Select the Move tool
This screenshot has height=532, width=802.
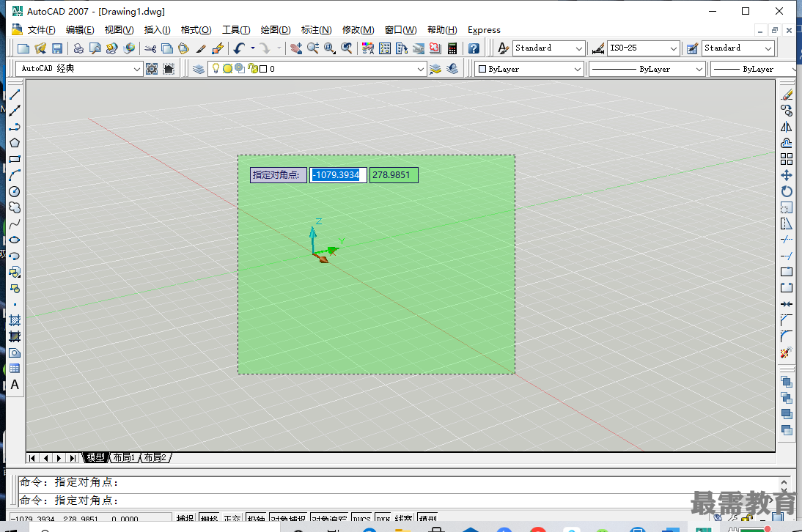point(787,175)
